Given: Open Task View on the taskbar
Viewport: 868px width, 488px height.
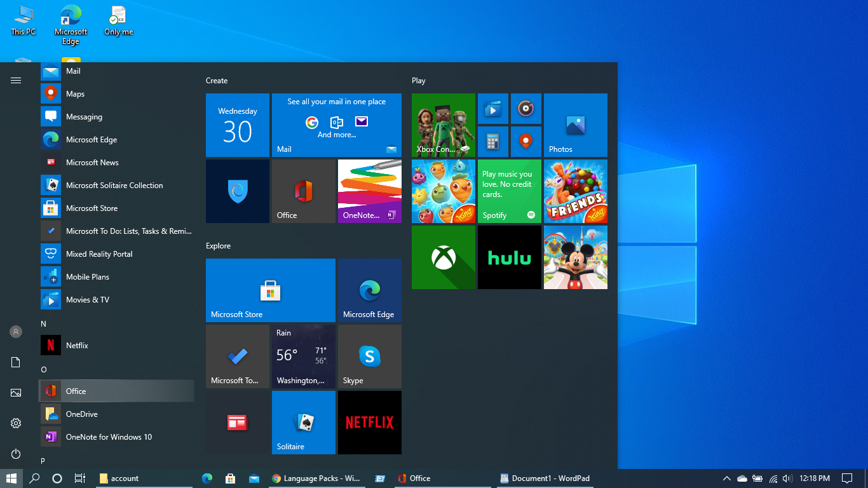Looking at the screenshot, I should point(80,478).
